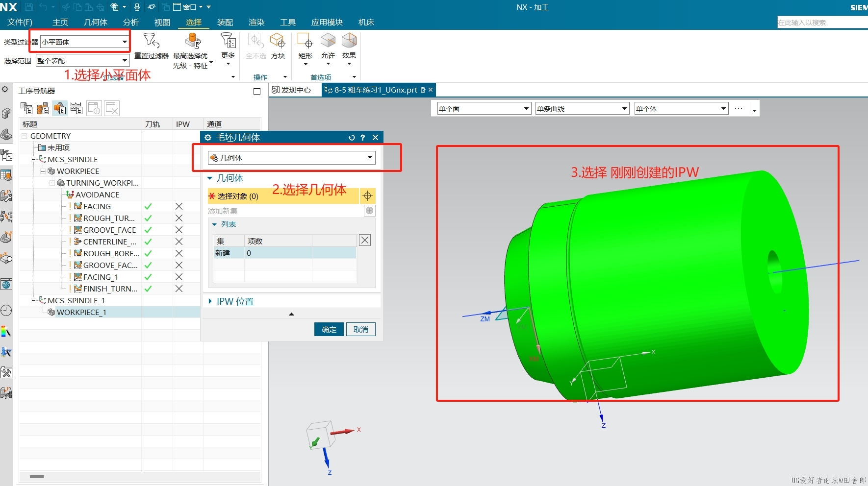
Task: Open the 文件(F) menu
Action: coord(20,23)
